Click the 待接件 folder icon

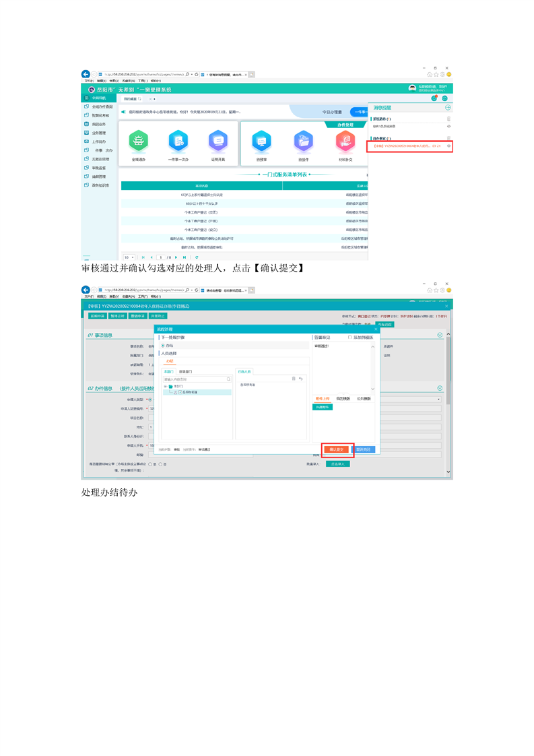[x=303, y=141]
